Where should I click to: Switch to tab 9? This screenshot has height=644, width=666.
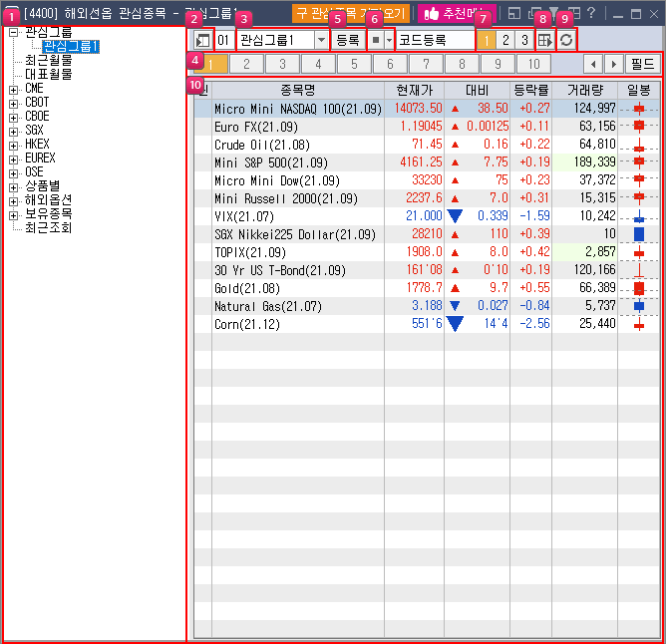pos(498,64)
